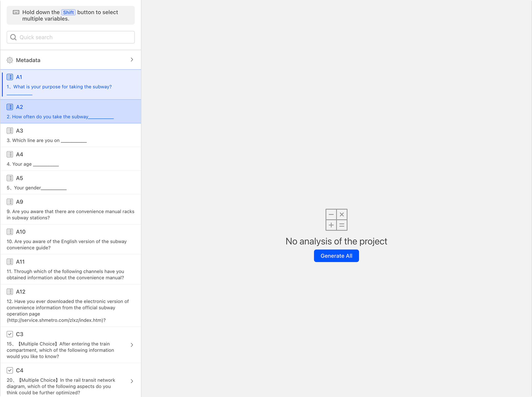Click the A9 variable list icon
This screenshot has height=397, width=532.
pyautogui.click(x=10, y=202)
